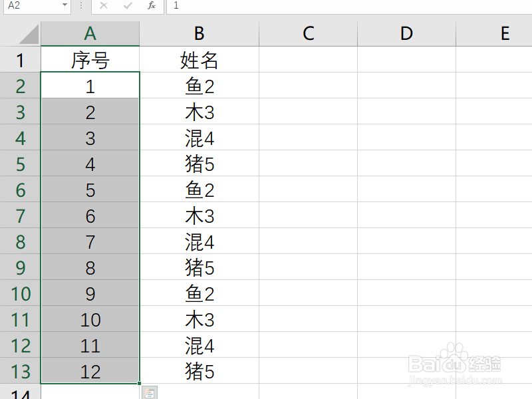532x399 pixels.
Task: Click cell B5 containing 猪5
Action: (x=199, y=163)
